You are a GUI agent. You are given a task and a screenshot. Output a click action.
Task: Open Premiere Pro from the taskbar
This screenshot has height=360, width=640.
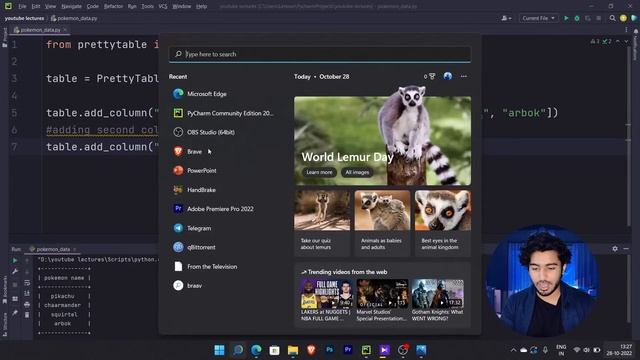pos(348,350)
